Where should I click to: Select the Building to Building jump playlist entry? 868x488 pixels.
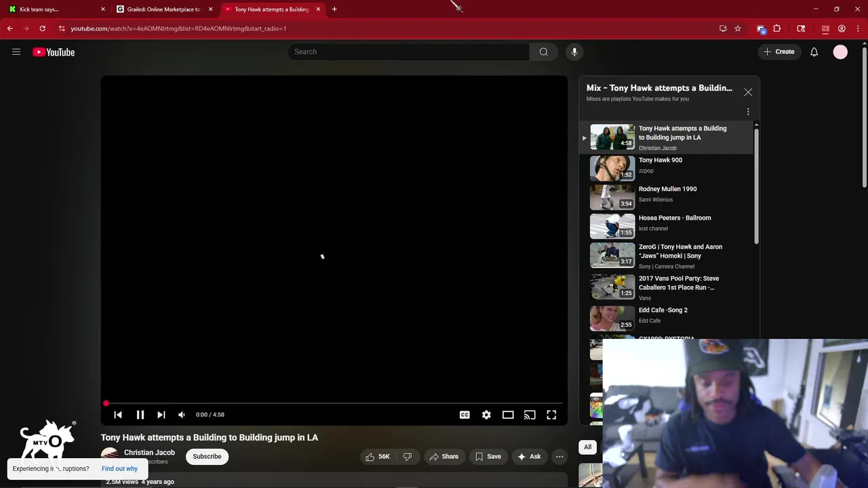pyautogui.click(x=667, y=138)
